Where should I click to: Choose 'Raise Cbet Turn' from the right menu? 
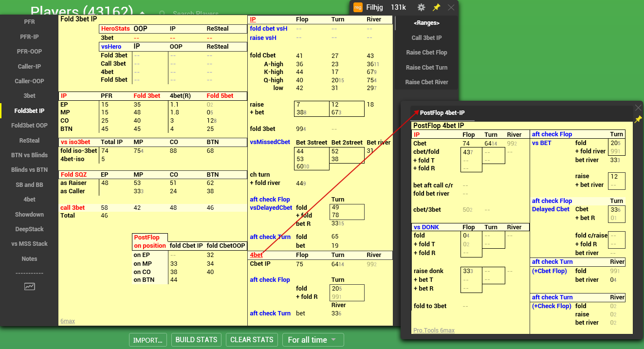[x=425, y=67]
